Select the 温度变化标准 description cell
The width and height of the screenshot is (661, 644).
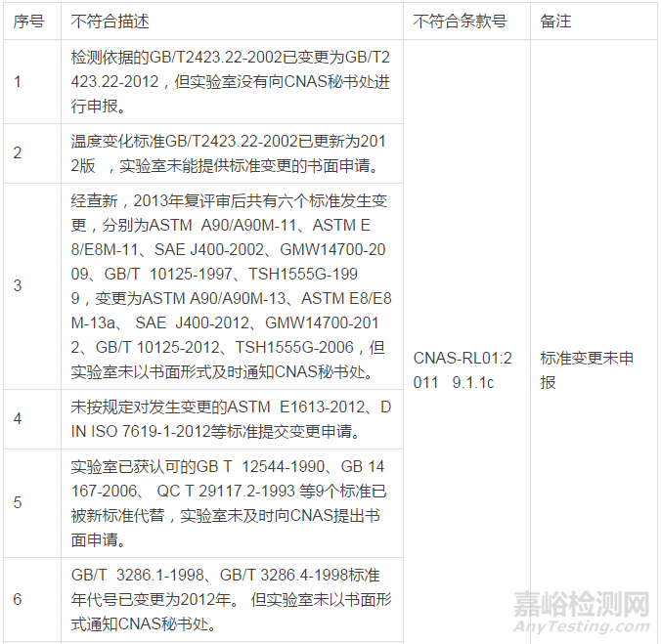(x=230, y=153)
